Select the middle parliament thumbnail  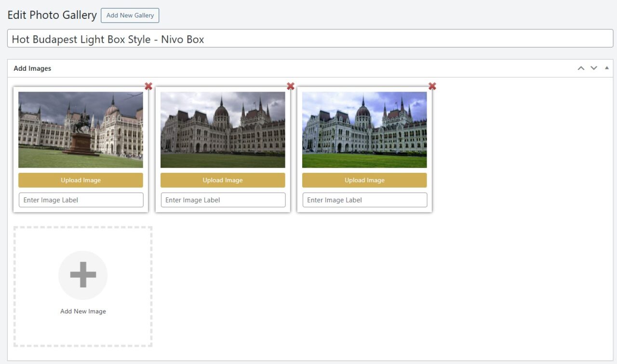click(x=223, y=130)
